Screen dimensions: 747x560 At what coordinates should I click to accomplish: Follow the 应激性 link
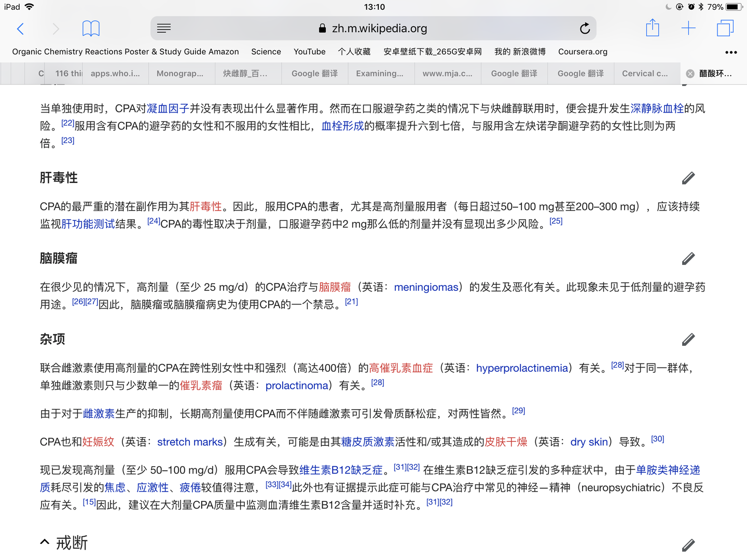tap(153, 488)
